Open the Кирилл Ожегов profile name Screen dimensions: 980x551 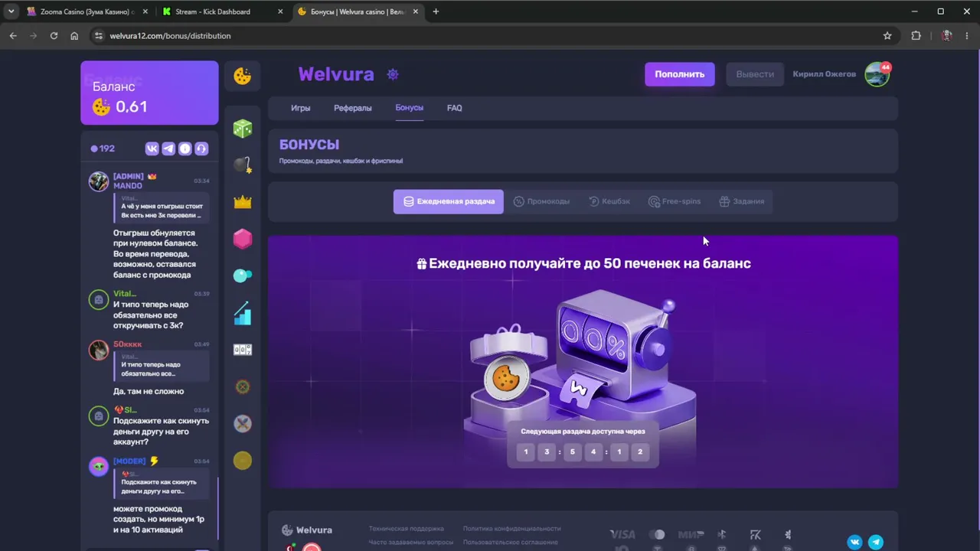[825, 74]
